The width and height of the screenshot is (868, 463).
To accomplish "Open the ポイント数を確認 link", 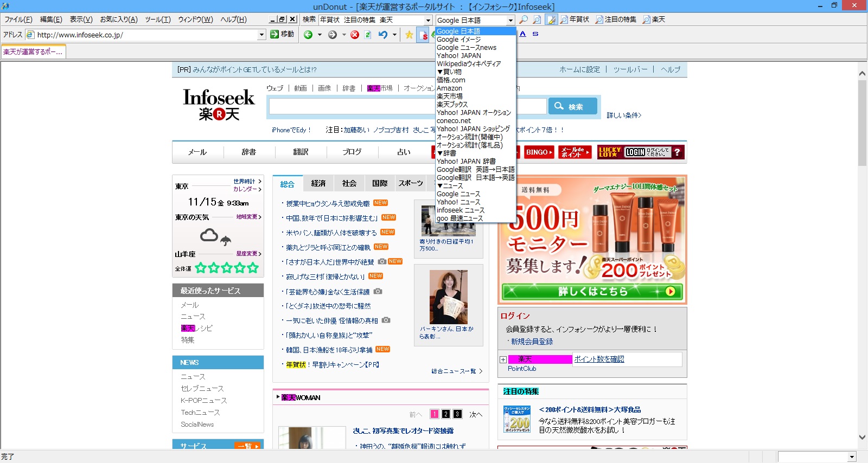I will coord(599,359).
